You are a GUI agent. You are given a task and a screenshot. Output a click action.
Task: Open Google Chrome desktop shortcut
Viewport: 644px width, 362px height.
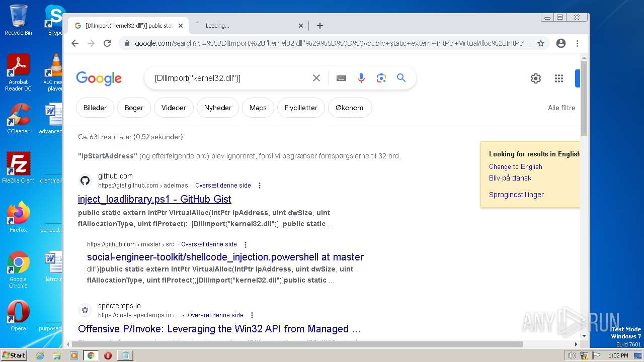click(18, 269)
